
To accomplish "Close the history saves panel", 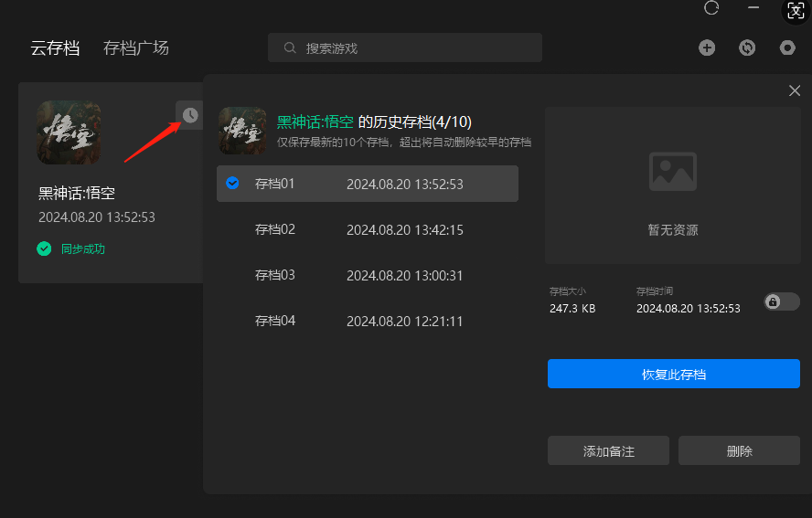I will point(794,90).
